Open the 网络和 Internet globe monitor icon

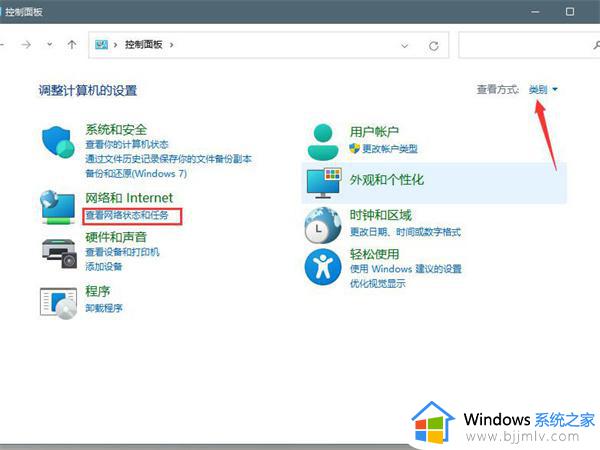click(x=58, y=207)
